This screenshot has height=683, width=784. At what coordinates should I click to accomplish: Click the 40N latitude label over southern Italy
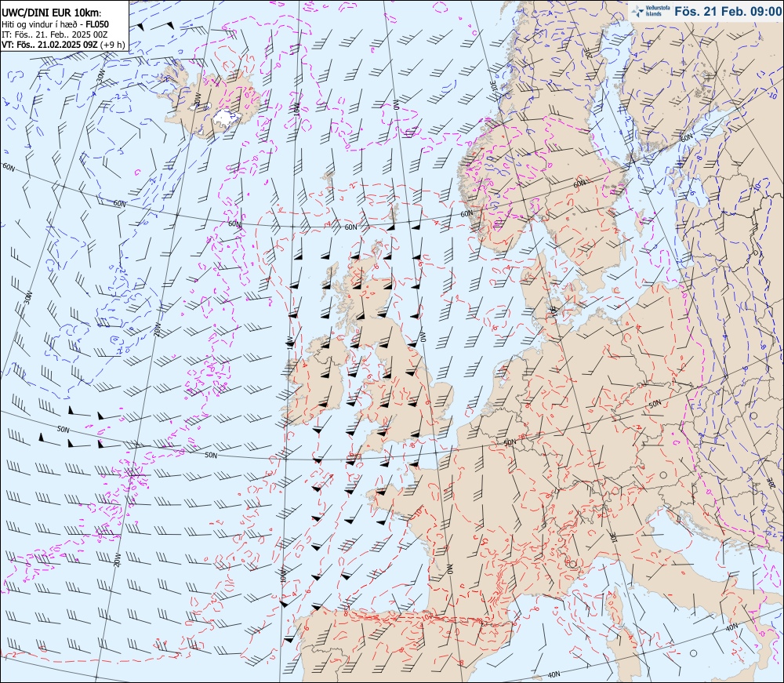(x=731, y=627)
